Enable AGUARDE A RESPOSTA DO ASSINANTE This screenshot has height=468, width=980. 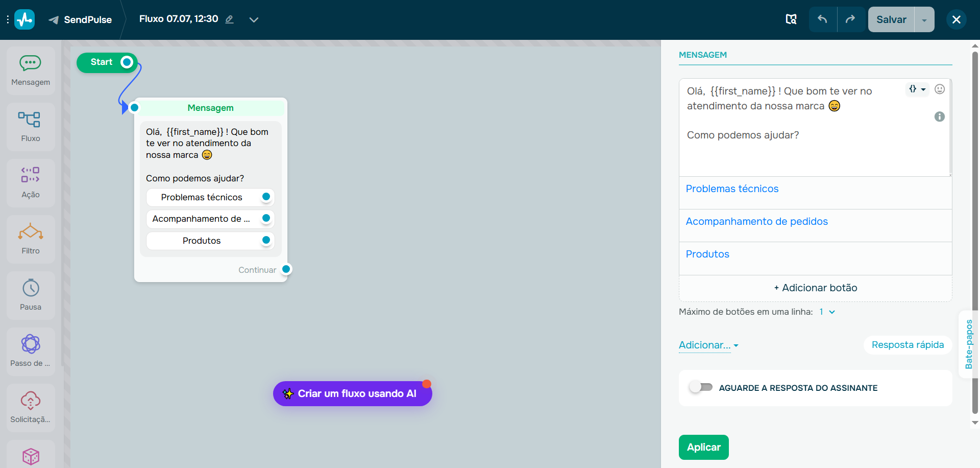tap(701, 387)
